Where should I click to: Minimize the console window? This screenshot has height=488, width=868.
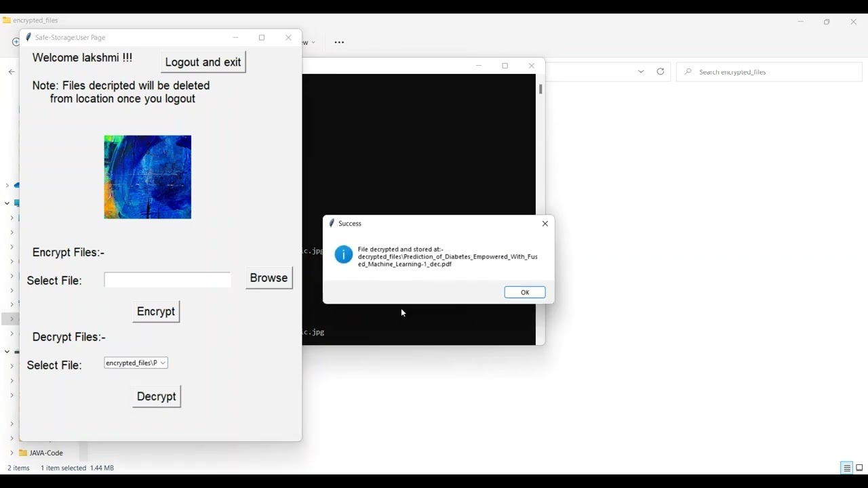(x=479, y=66)
